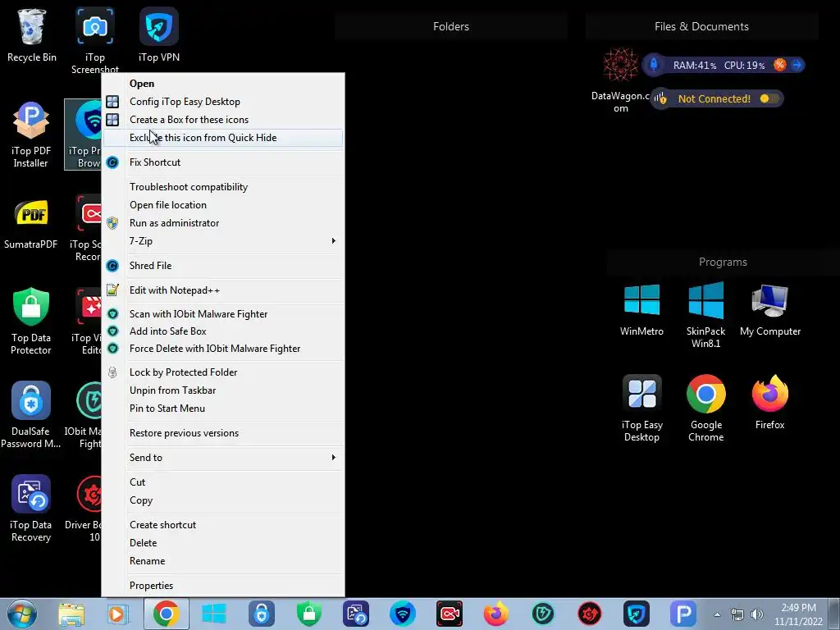Click the orange percent icon in widget
The width and height of the screenshot is (840, 630).
(779, 65)
